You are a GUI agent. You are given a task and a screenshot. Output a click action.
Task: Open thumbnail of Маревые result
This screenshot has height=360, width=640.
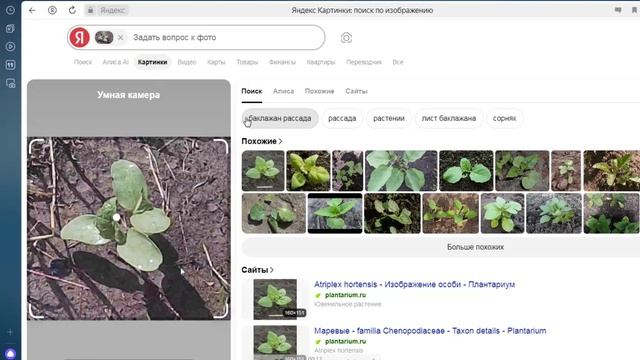(275, 342)
